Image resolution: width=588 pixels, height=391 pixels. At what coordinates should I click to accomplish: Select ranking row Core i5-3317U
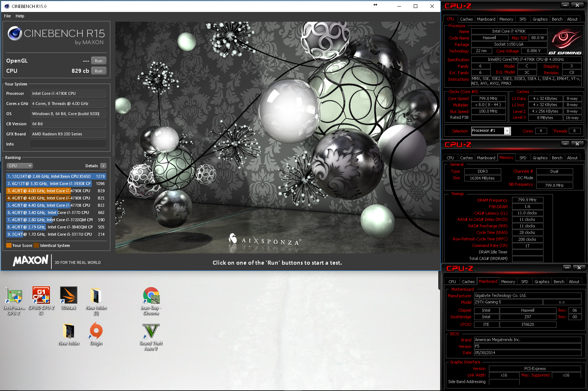tap(56, 234)
